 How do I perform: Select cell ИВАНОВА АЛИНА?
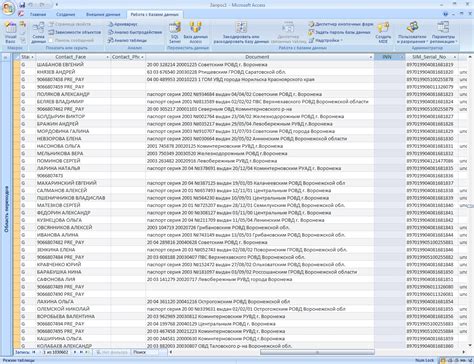pos(73,235)
